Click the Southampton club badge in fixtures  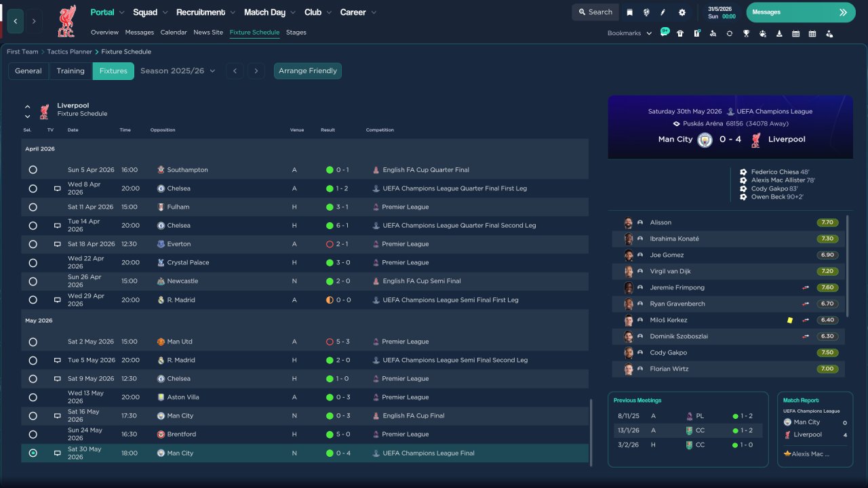pos(161,169)
